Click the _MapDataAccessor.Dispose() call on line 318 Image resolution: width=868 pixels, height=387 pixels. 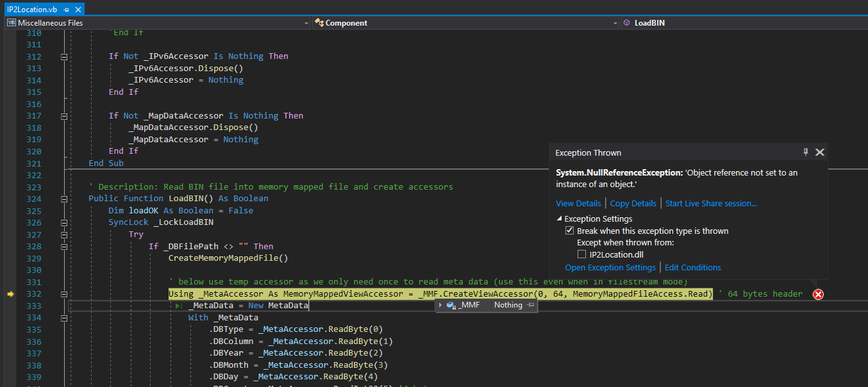point(194,128)
